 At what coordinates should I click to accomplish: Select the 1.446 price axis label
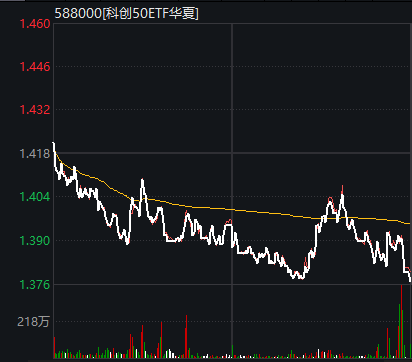[35, 67]
